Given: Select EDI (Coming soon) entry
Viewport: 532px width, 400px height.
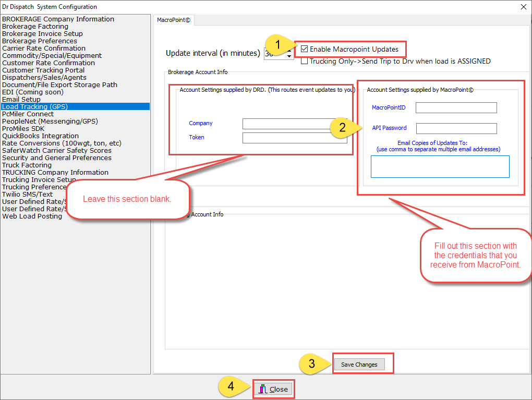Looking at the screenshot, I should [33, 92].
